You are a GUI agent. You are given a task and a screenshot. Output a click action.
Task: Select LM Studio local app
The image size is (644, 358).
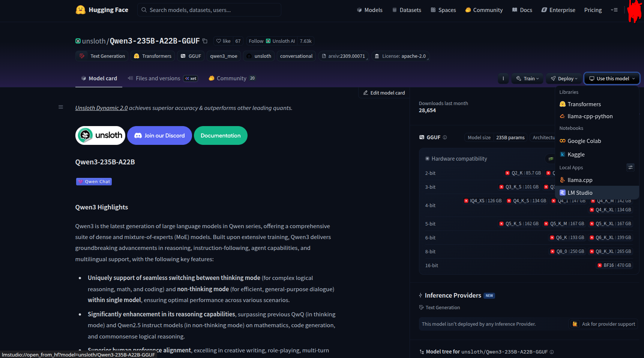[597, 193]
